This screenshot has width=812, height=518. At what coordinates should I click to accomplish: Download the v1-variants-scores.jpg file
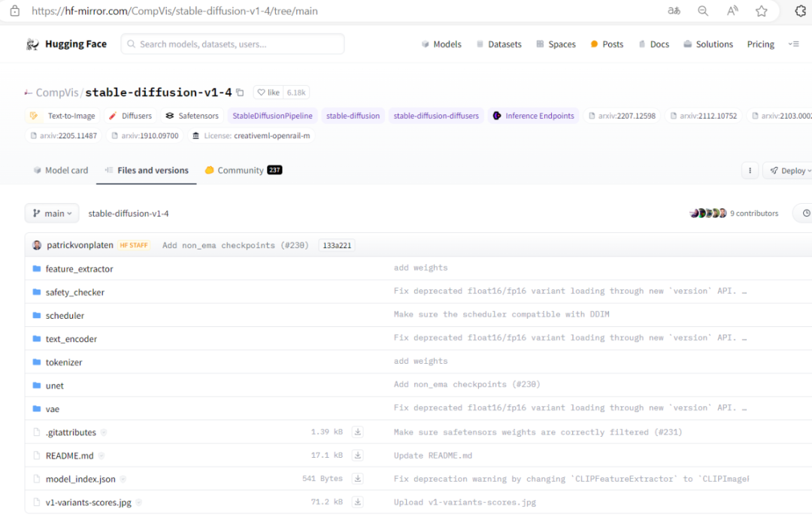(x=357, y=502)
